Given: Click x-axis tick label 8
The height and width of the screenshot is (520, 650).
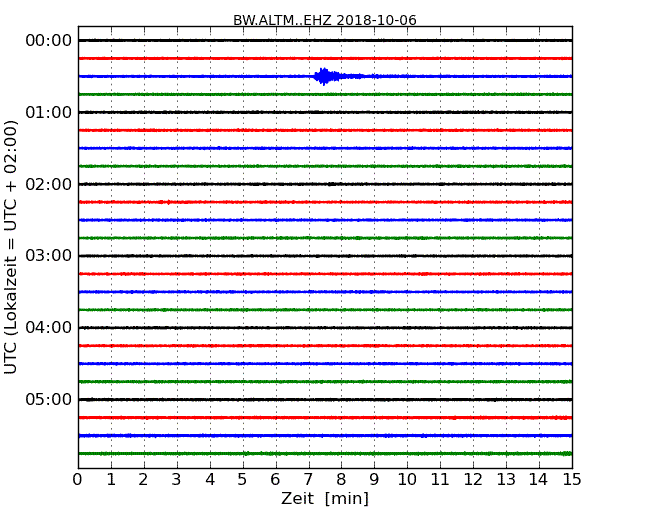Looking at the screenshot, I should point(341,480).
